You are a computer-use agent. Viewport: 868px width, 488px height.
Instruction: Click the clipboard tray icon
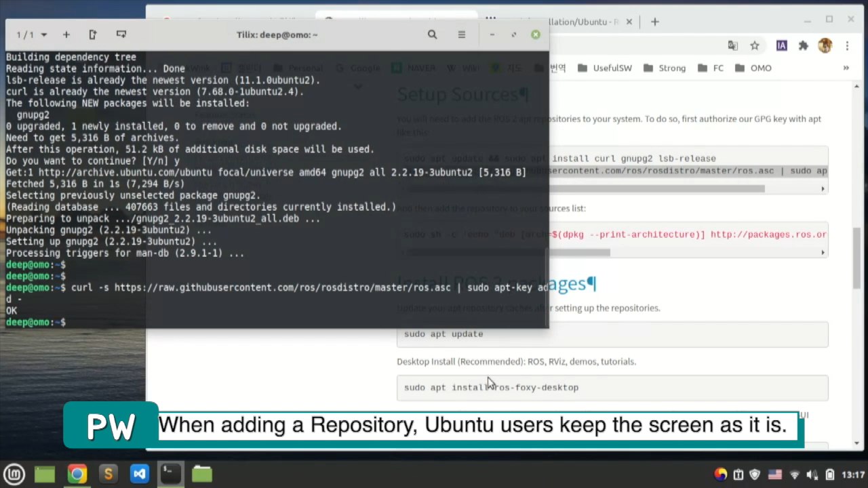[x=738, y=474]
